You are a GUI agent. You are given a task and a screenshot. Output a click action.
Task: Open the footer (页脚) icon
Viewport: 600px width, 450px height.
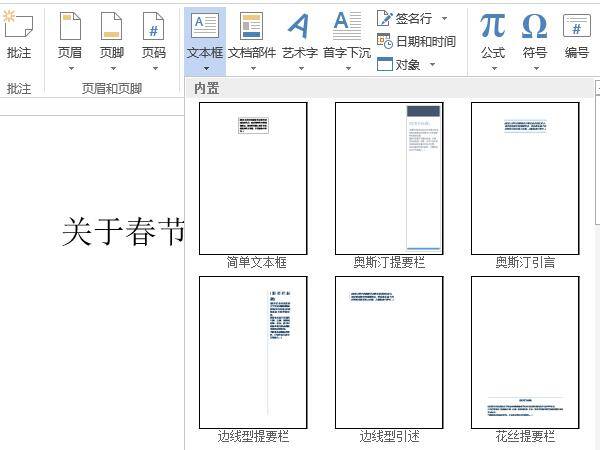[x=112, y=26]
